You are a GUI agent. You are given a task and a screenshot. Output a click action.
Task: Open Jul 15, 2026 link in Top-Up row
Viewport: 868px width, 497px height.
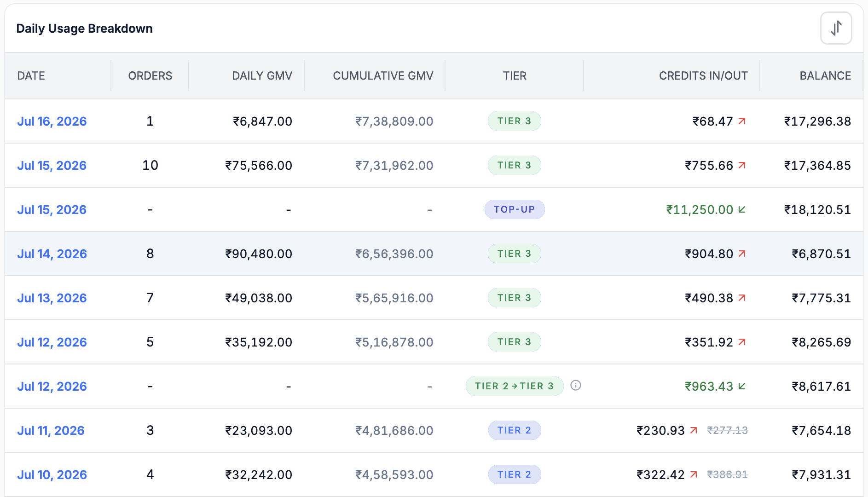point(52,210)
